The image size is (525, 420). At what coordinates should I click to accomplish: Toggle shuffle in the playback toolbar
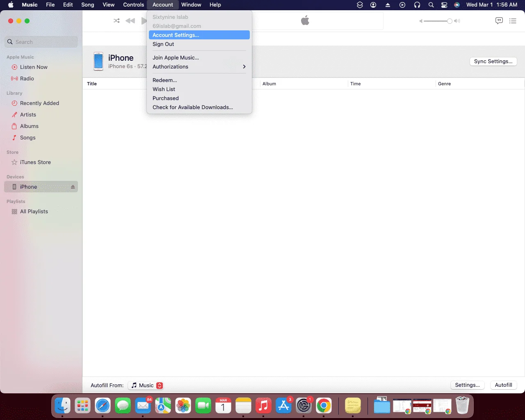coord(116,21)
